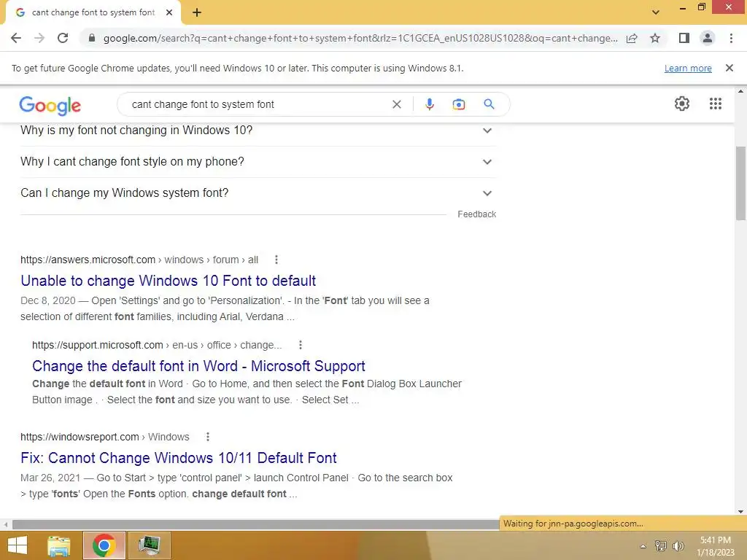
Task: Open the tab search chevron in title bar
Action: point(656,12)
